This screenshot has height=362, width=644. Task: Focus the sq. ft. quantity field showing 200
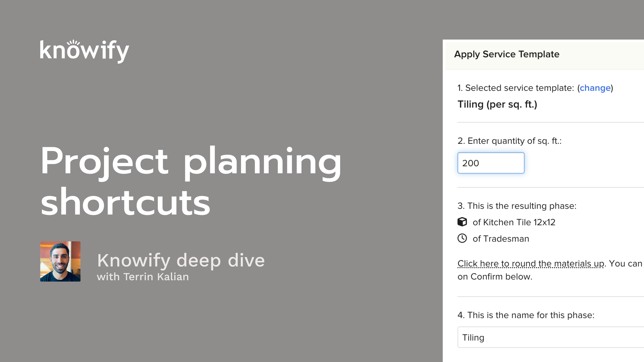(x=491, y=163)
